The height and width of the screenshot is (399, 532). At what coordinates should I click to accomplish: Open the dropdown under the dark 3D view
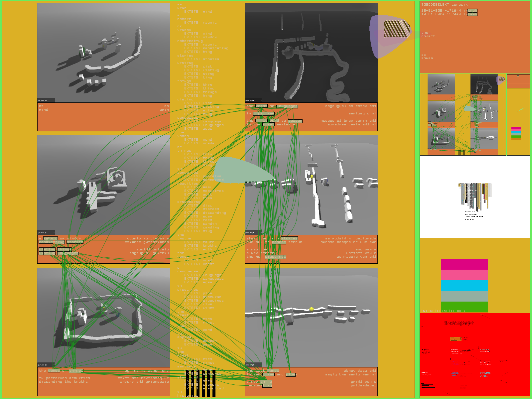pyautogui.click(x=254, y=100)
